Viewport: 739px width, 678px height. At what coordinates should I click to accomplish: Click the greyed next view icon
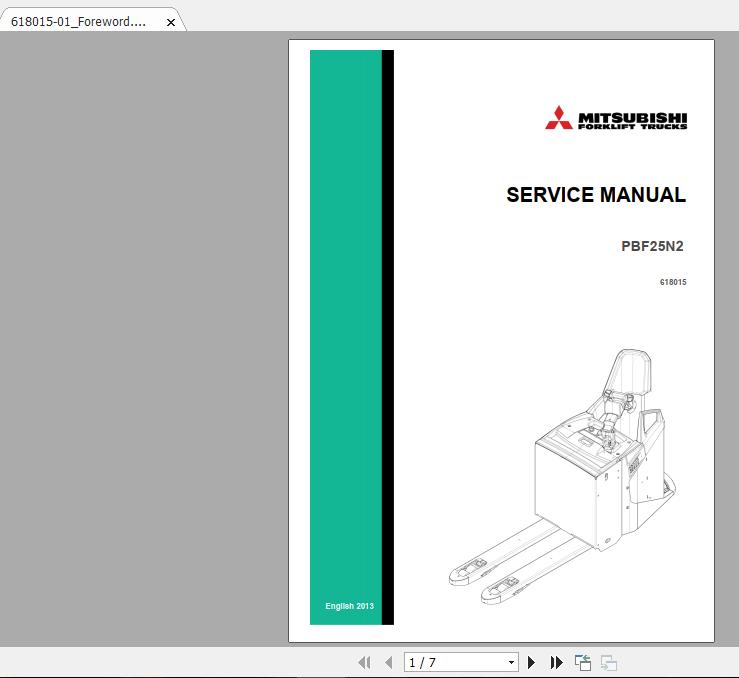(x=609, y=662)
